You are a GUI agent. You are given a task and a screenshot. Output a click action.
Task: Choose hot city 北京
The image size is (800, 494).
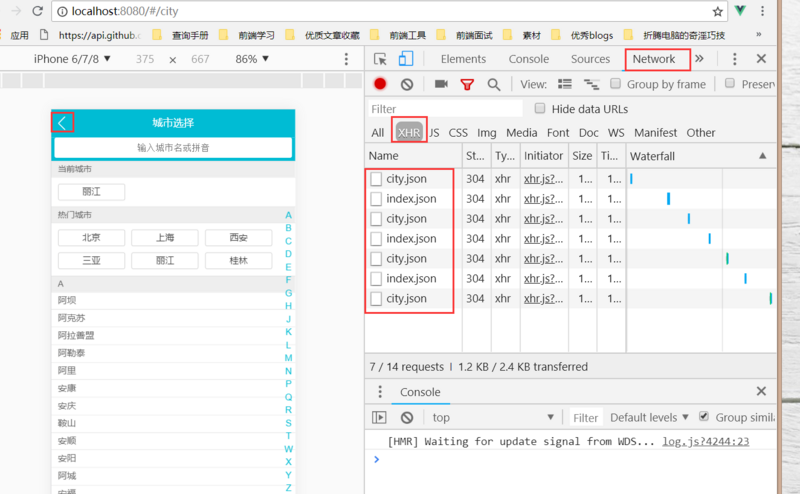pos(91,238)
